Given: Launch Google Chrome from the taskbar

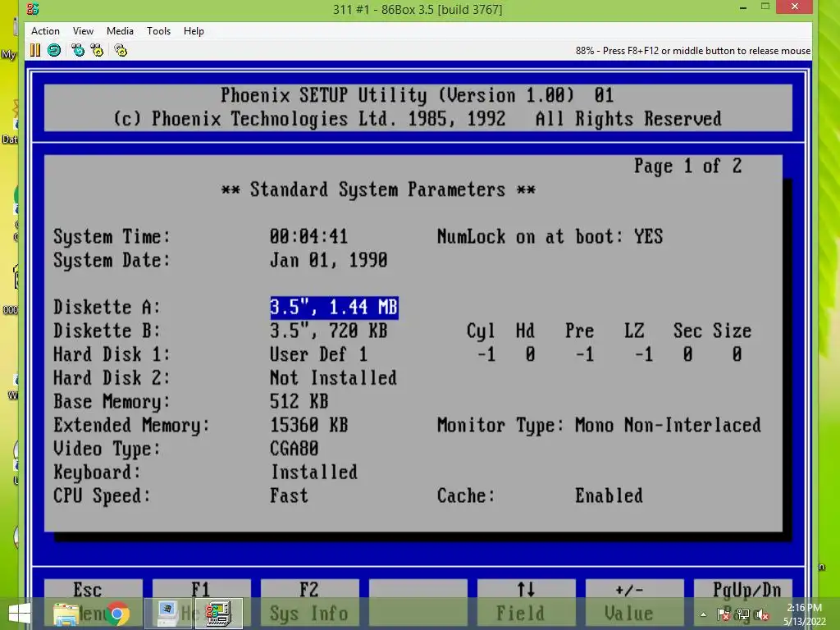Looking at the screenshot, I should [x=117, y=614].
